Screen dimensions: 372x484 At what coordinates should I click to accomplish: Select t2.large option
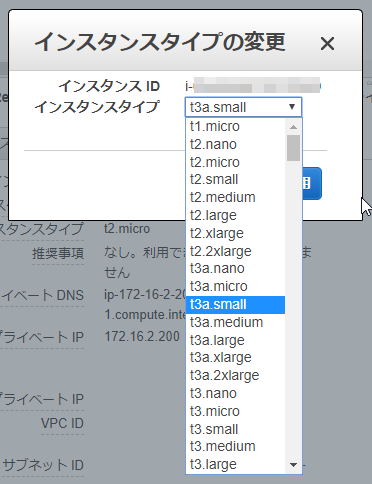[235, 215]
